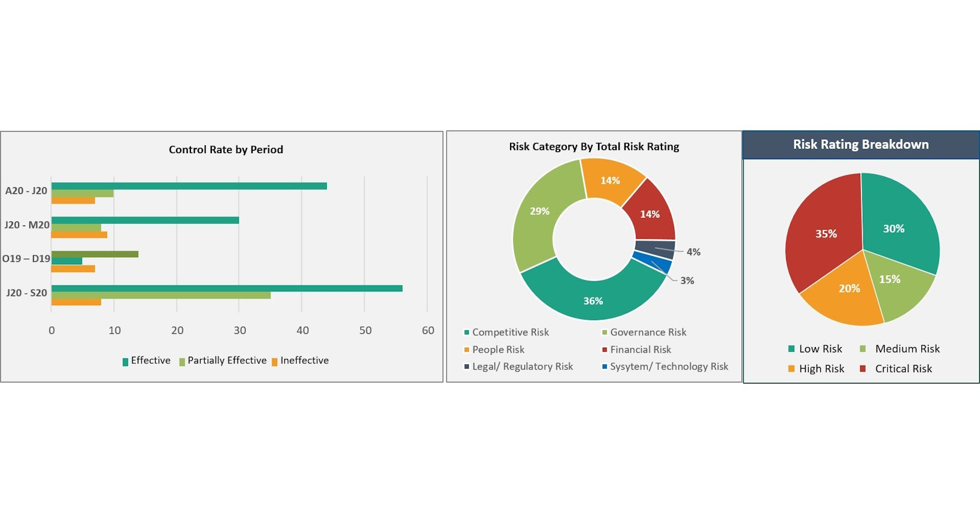Click the Governance Risk legend item
Screen dimensions: 980x514
coord(644,332)
